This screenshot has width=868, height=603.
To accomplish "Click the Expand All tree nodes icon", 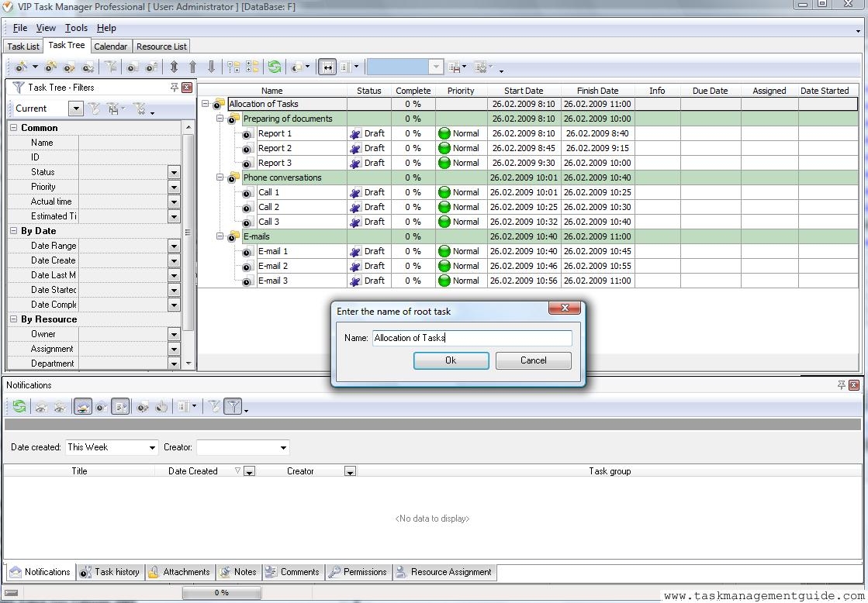I will click(x=233, y=67).
